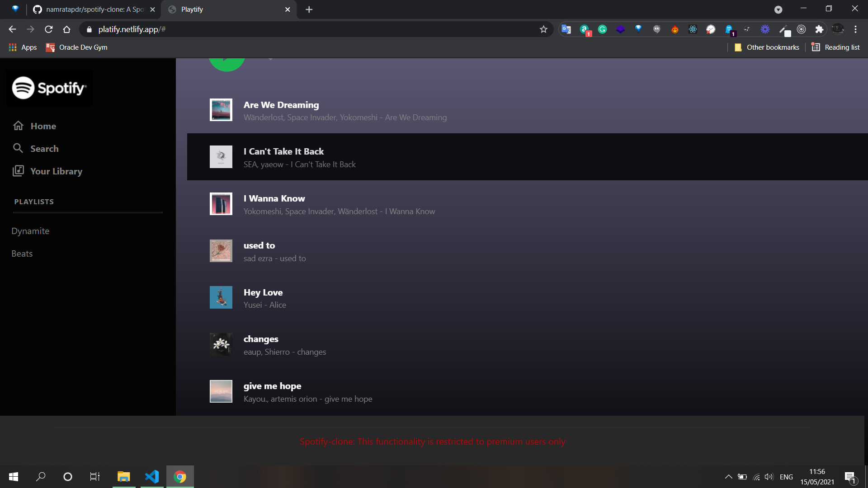
Task: Open the React DevTools extension icon
Action: (693, 29)
